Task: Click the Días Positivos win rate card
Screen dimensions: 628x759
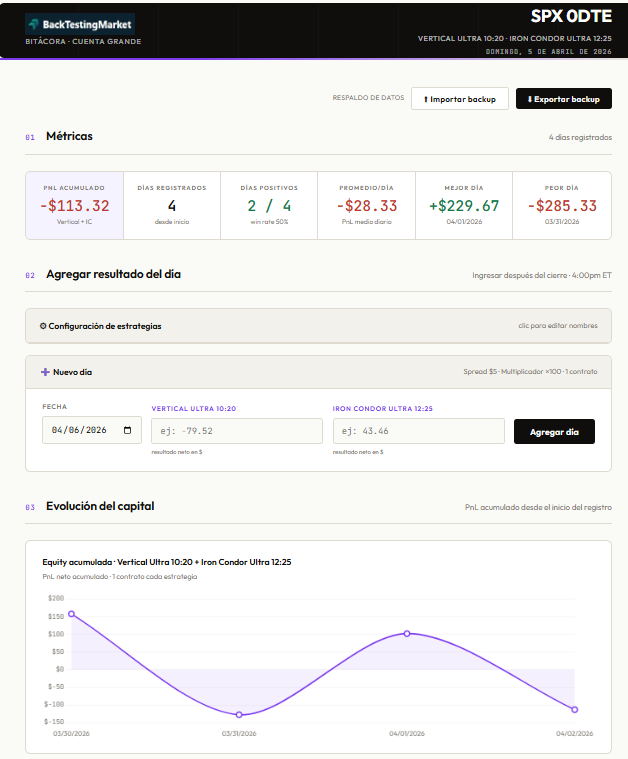Action: coord(269,205)
